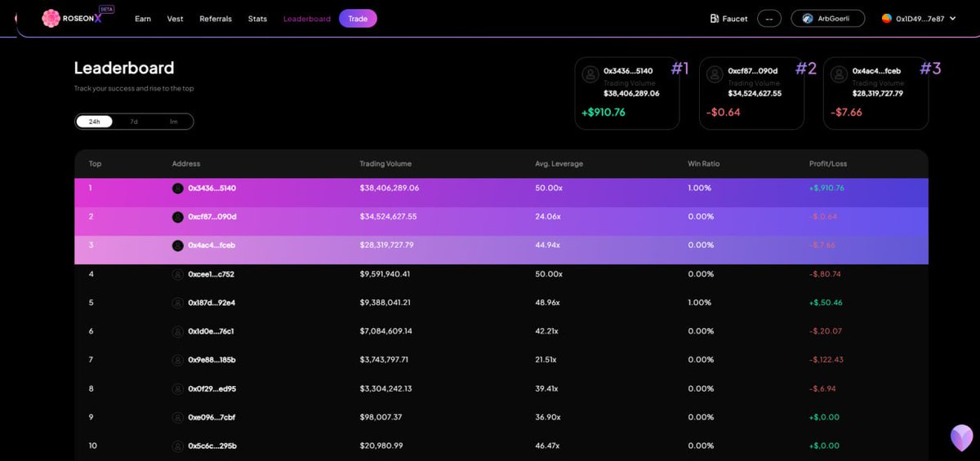
Task: Click avatar icon of 0x1d0e...76c1 row
Action: [178, 331]
